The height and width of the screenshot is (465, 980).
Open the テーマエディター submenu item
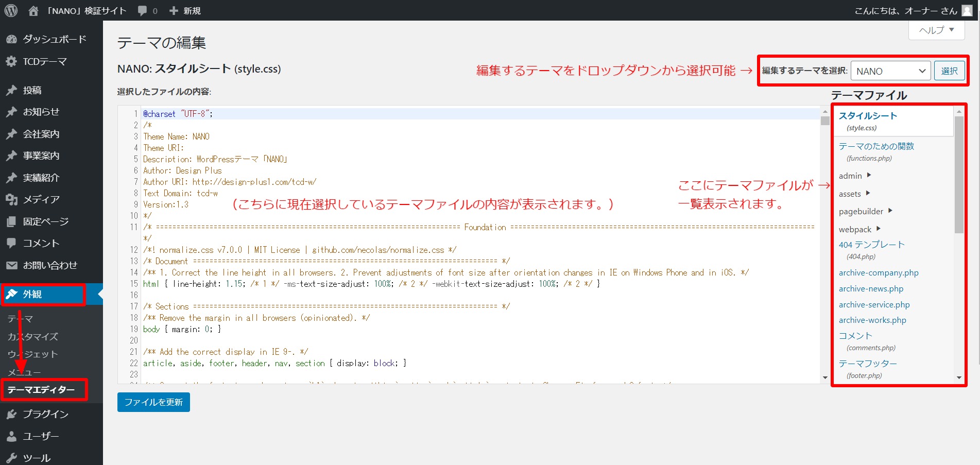coord(41,390)
